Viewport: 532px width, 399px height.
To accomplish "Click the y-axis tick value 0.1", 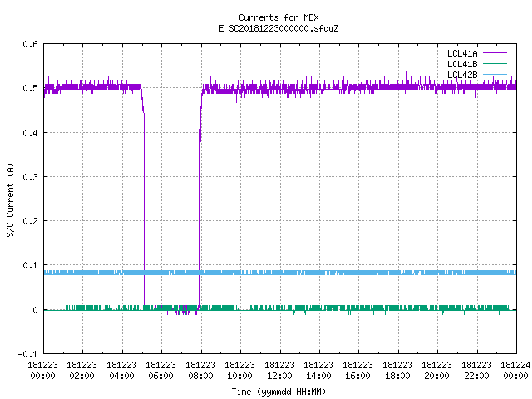I will point(30,265).
